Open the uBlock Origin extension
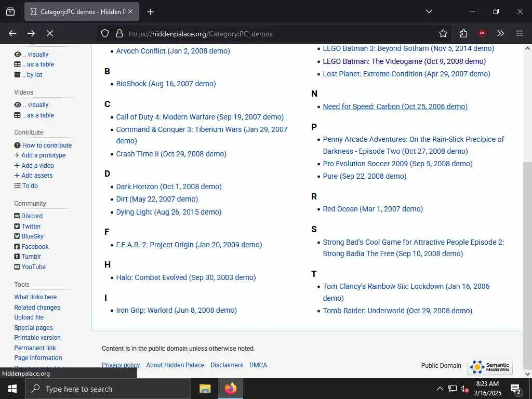This screenshot has width=532, height=399. point(482,33)
